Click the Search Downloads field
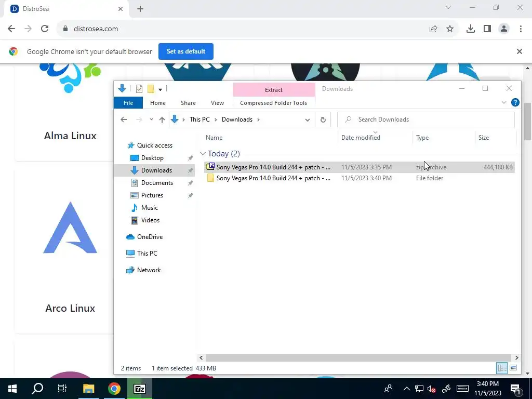This screenshot has width=532, height=399. click(426, 119)
